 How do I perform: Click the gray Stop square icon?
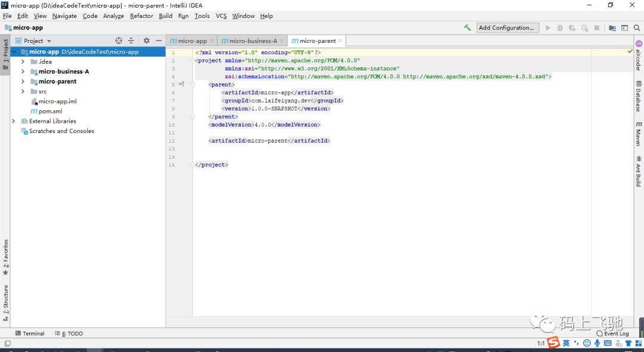(597, 28)
